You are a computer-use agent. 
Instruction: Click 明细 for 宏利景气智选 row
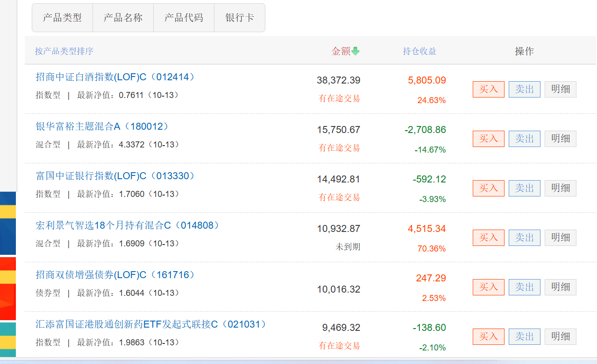[x=561, y=238]
